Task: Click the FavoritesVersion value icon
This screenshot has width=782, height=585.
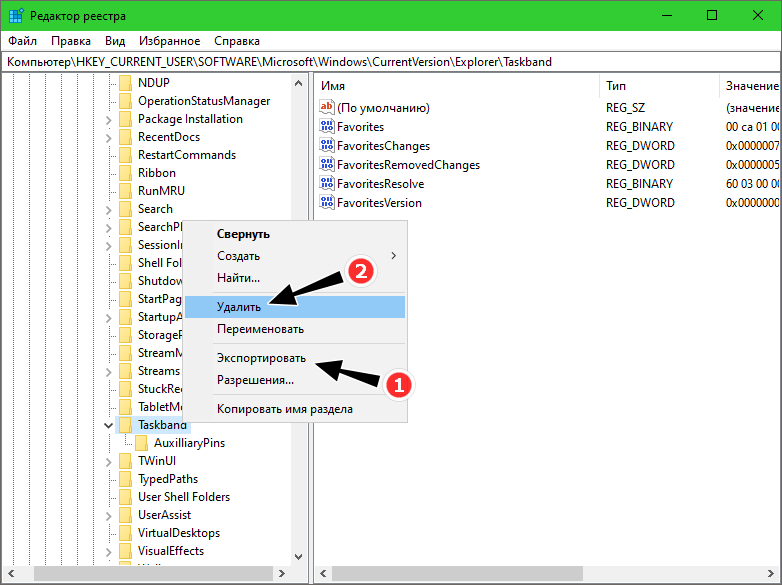Action: point(327,203)
